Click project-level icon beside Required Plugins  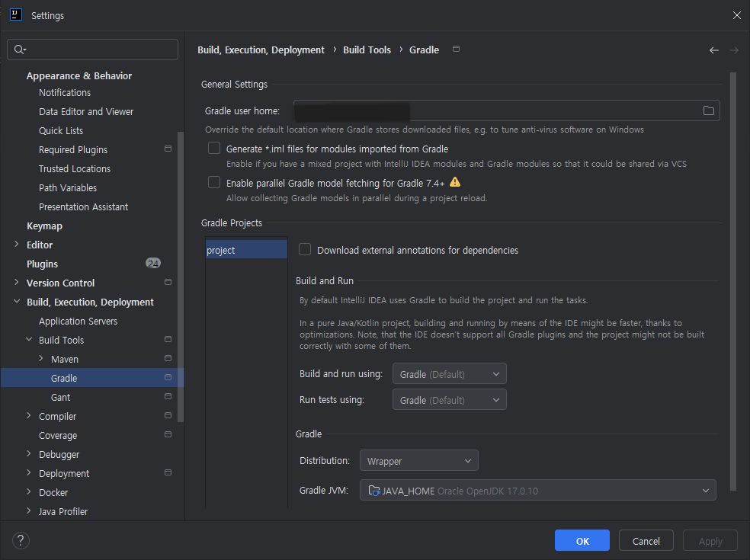coord(168,149)
